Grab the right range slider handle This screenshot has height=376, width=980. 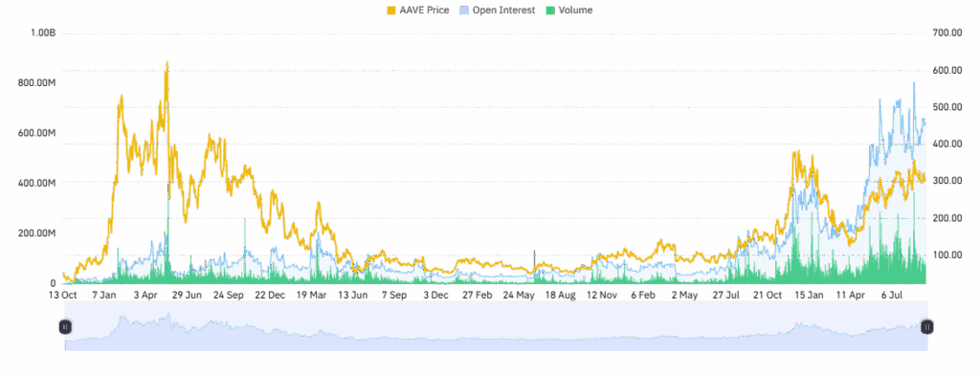[927, 326]
